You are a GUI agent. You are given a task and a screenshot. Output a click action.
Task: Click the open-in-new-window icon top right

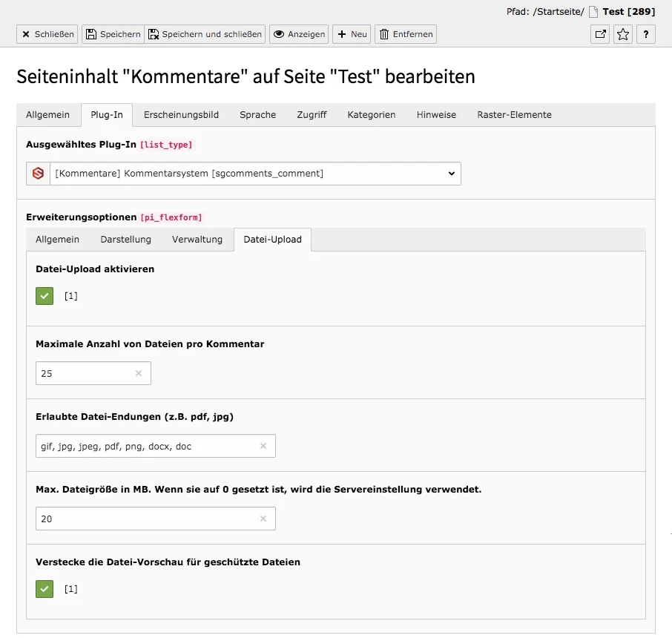pyautogui.click(x=599, y=34)
